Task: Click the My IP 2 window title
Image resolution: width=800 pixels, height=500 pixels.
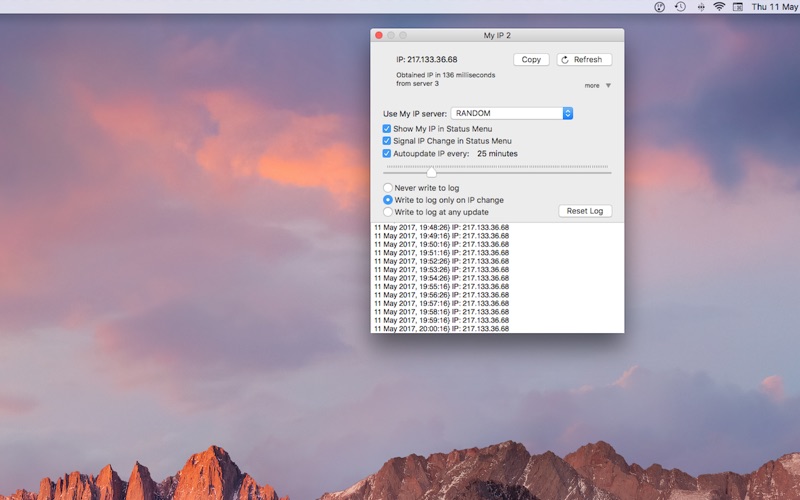Action: 497,35
